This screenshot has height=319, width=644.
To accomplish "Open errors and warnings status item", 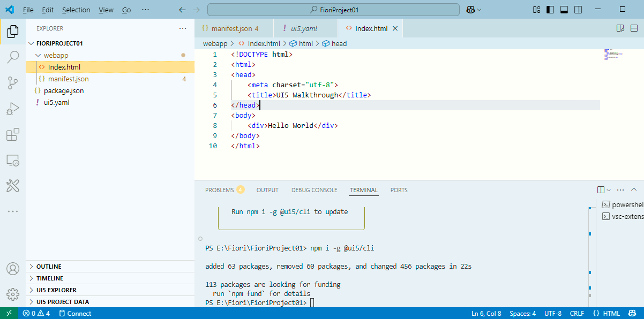I will point(36,313).
